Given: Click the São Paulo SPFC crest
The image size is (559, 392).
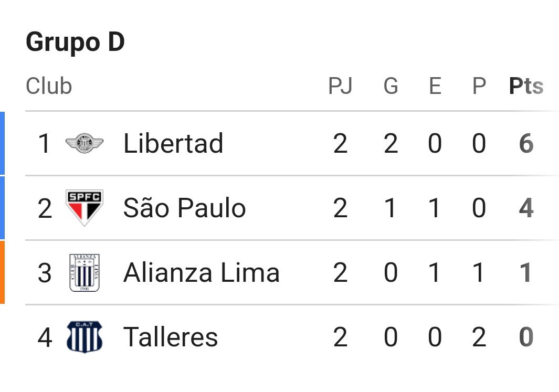Looking at the screenshot, I should click(x=85, y=208).
